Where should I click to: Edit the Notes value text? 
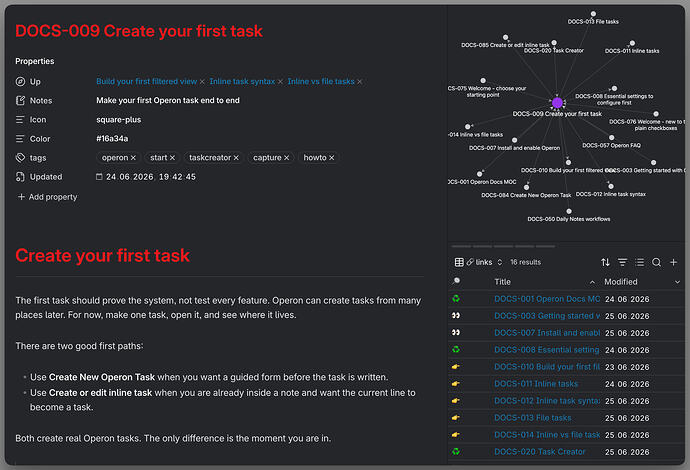[x=168, y=100]
